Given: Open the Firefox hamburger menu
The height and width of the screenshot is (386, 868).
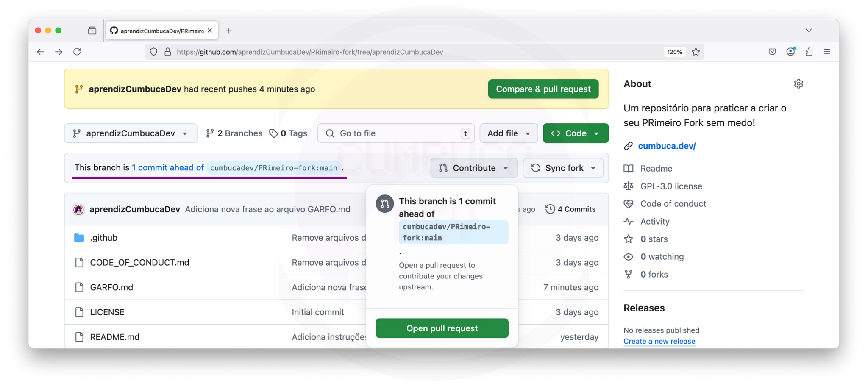Looking at the screenshot, I should coord(827,52).
